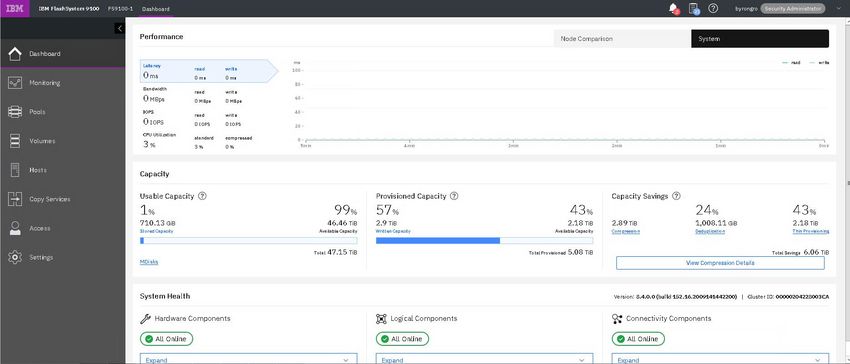Click the Provisioned Capacity progress bar
Image resolution: width=850 pixels, height=364 pixels.
pos(484,240)
